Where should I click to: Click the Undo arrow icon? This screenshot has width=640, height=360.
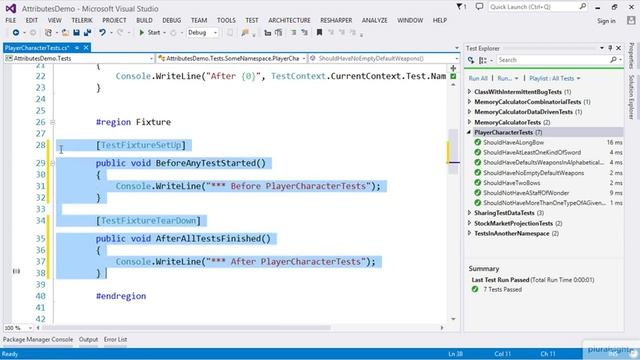[x=102, y=33]
